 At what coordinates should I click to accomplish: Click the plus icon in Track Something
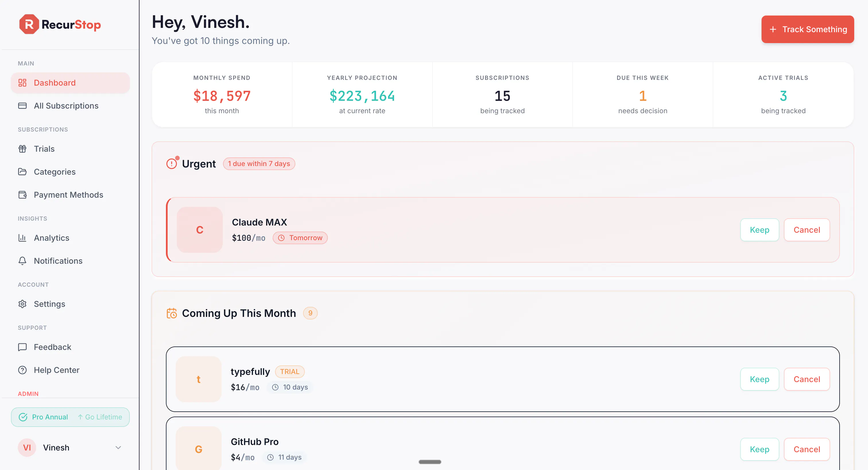[x=773, y=29]
